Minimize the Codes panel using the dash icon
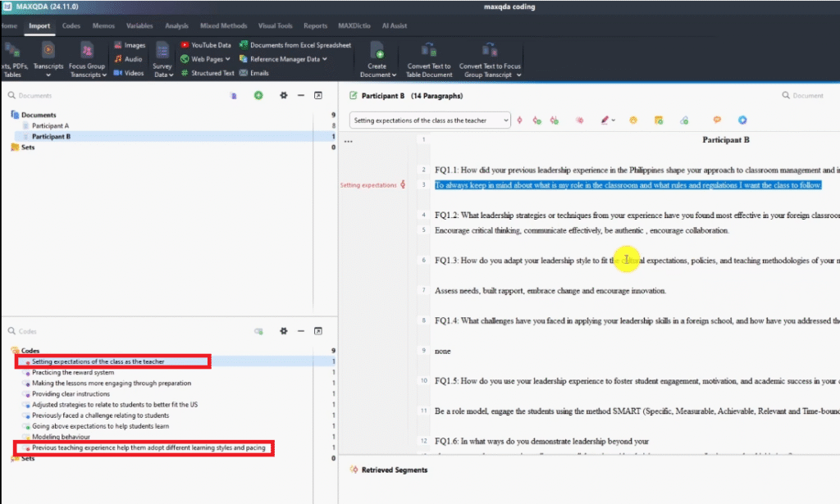840x504 pixels. [x=301, y=331]
